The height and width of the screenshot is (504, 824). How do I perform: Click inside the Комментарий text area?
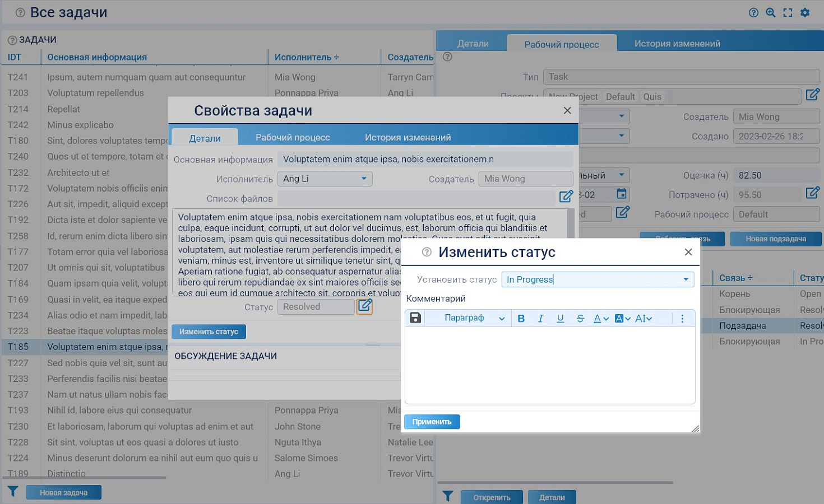[550, 365]
